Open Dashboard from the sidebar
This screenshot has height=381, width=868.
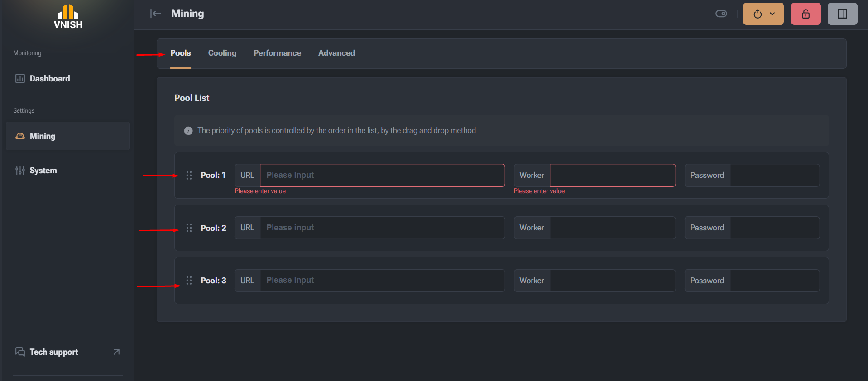(x=68, y=78)
